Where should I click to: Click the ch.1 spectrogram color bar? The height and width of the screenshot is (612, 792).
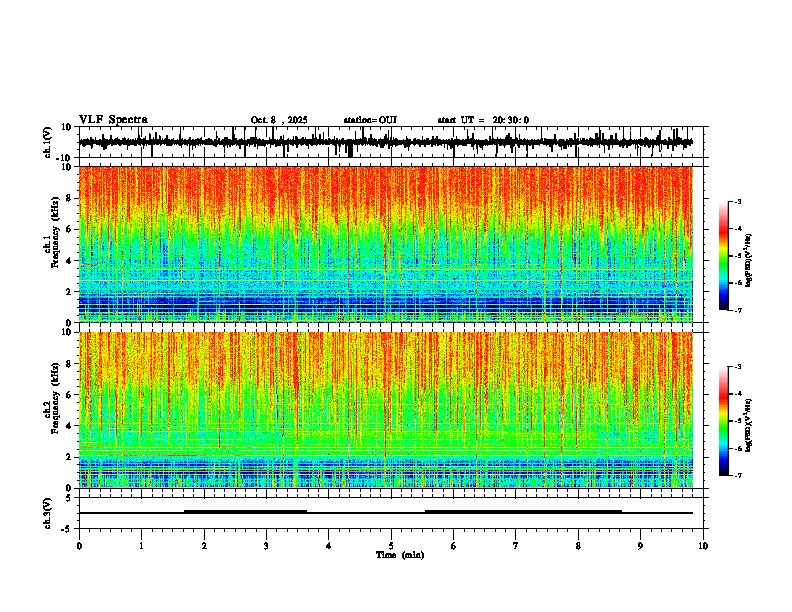724,256
